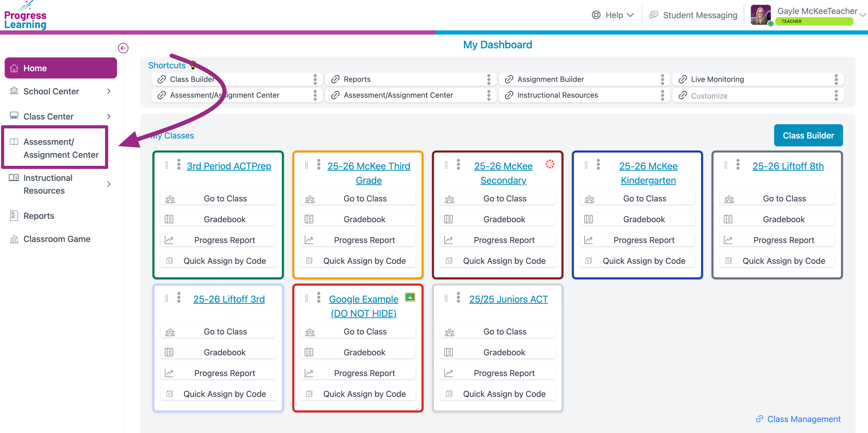Open options dots for Reports shortcut

[489, 80]
